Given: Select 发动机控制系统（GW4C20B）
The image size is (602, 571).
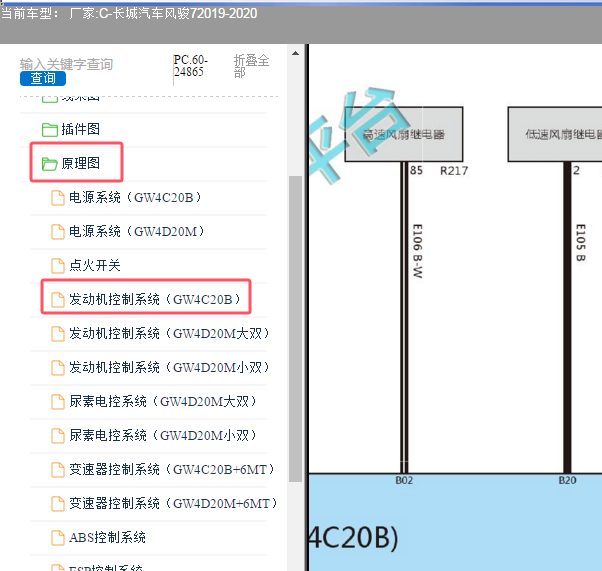Looking at the screenshot, I should (155, 299).
